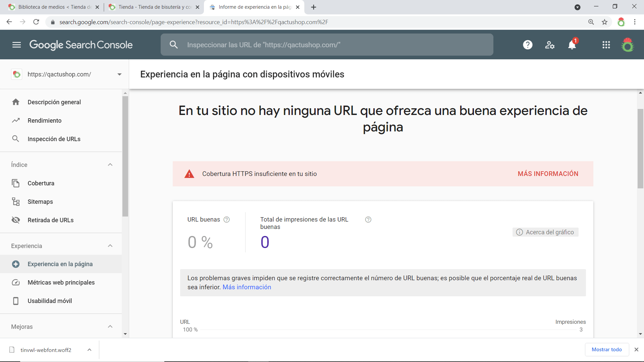Click help icon next to URL buenas
Screen dimensions: 644x362
pos(227,220)
